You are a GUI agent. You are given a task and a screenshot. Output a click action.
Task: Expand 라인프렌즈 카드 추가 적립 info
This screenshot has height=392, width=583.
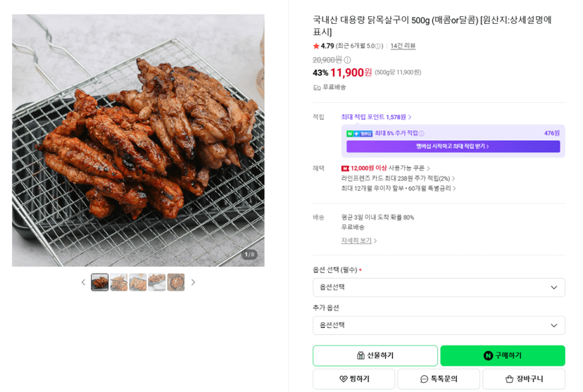(398, 178)
